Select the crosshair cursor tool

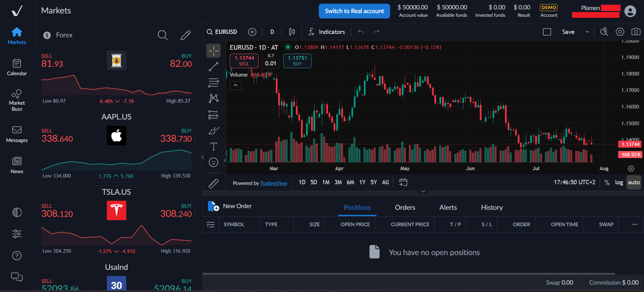213,51
